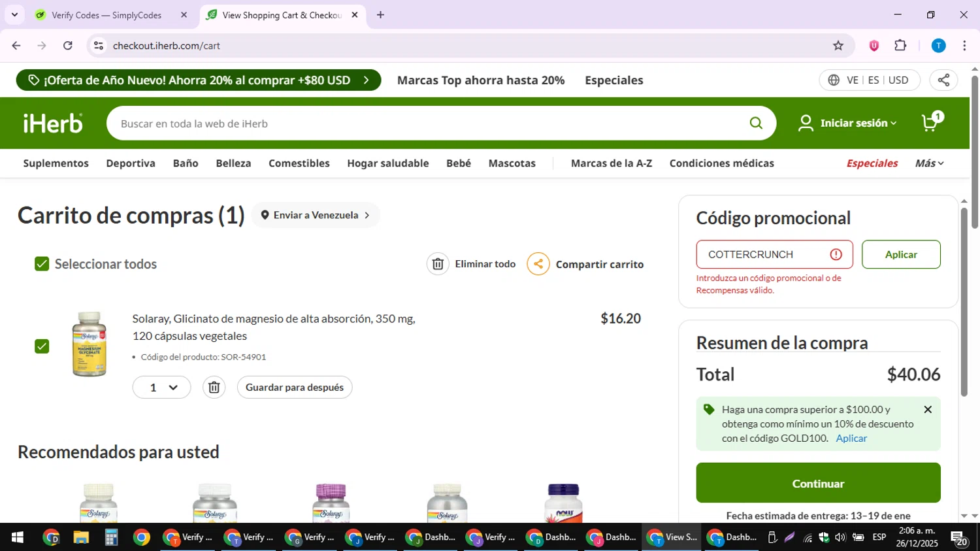Viewport: 980px width, 551px height.
Task: View site information icon in address bar
Action: click(99, 45)
